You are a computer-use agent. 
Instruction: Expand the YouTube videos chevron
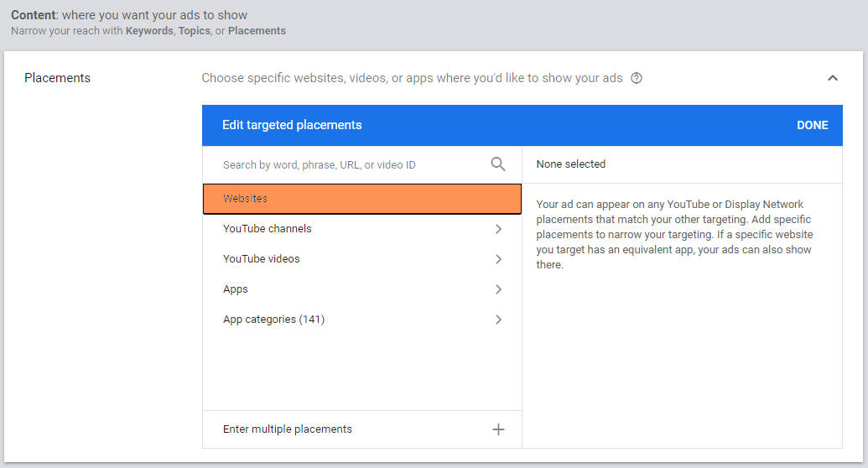pos(498,259)
